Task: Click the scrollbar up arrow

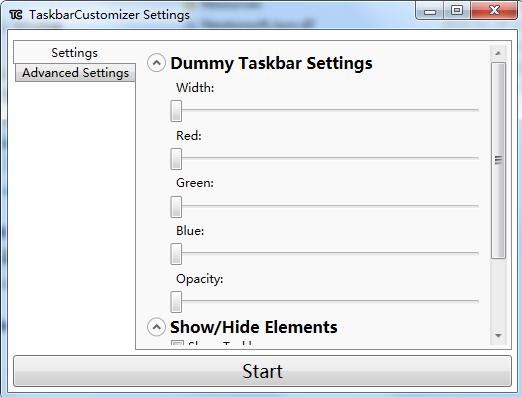Action: tap(498, 53)
